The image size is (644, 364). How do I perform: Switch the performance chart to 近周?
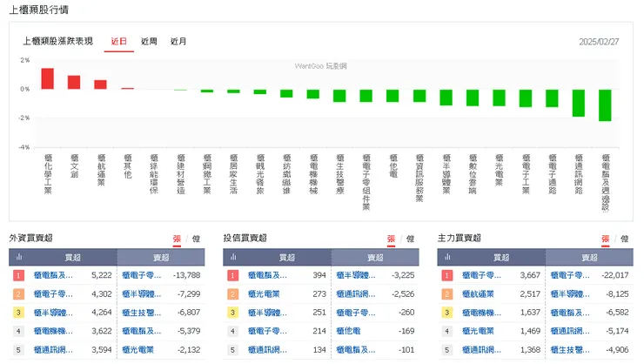tap(149, 42)
